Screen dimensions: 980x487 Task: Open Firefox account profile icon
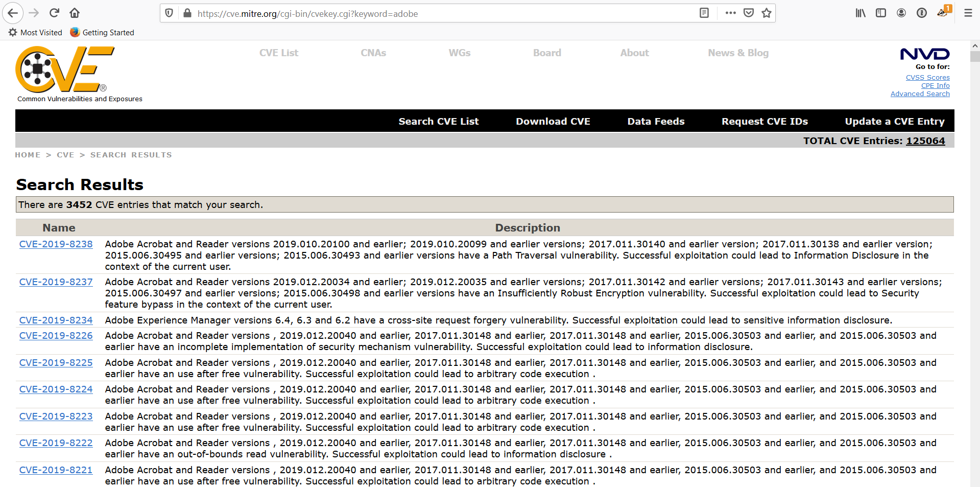point(901,13)
